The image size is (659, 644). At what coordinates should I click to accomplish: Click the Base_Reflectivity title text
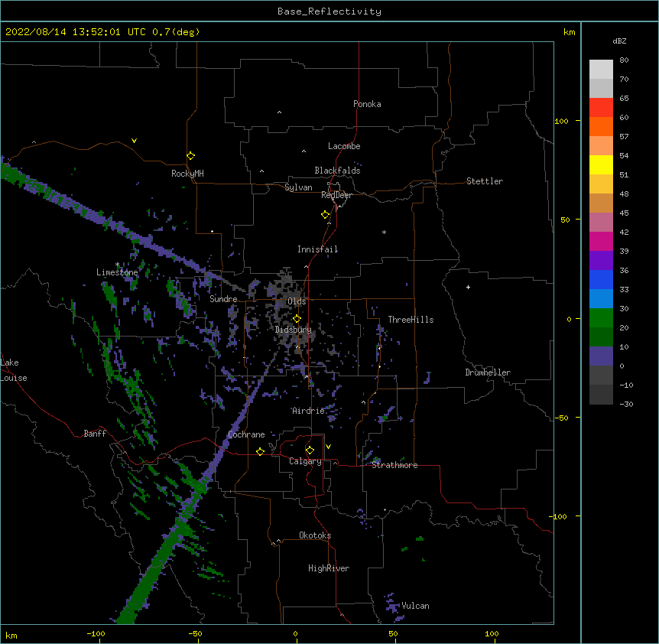pos(329,11)
